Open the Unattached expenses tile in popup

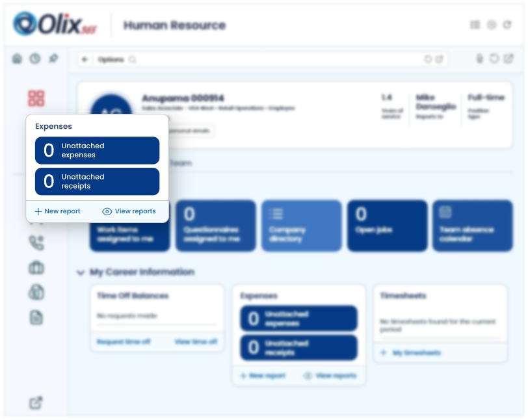[97, 151]
